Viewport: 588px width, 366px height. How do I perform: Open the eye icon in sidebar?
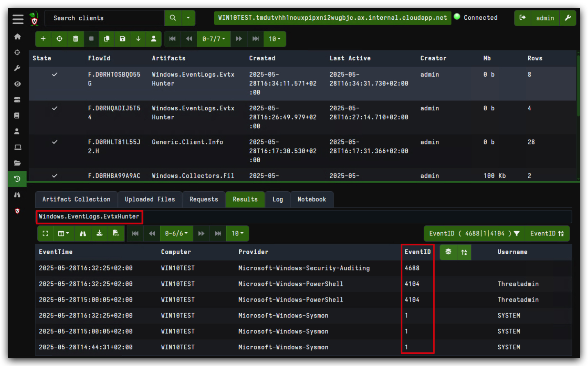point(17,84)
